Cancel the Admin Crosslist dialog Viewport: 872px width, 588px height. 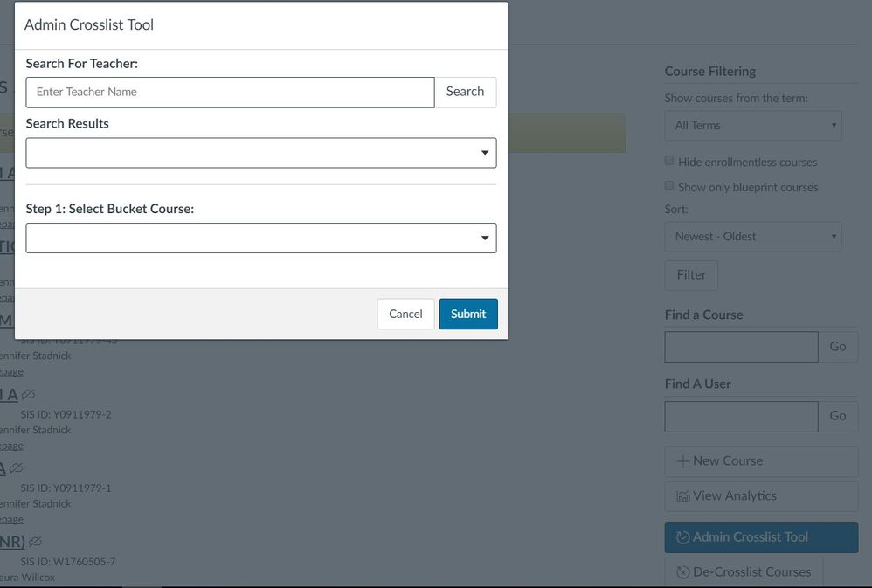(405, 315)
